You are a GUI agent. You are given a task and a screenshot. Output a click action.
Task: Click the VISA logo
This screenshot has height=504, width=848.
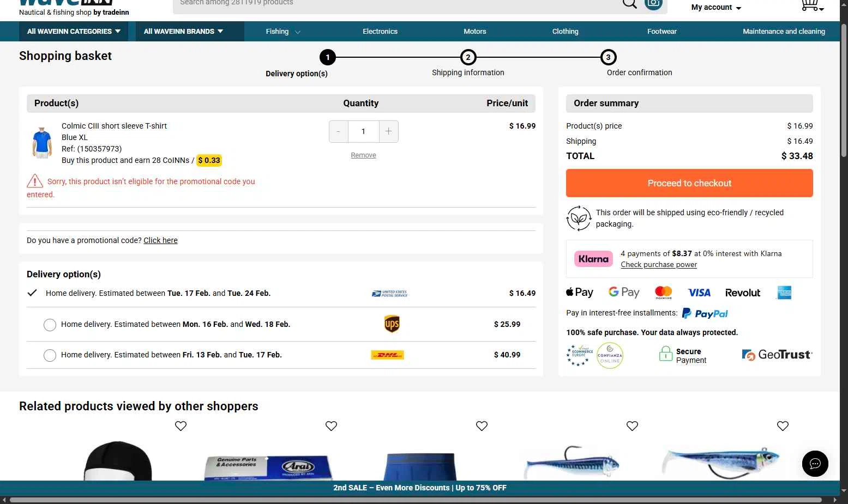point(699,293)
